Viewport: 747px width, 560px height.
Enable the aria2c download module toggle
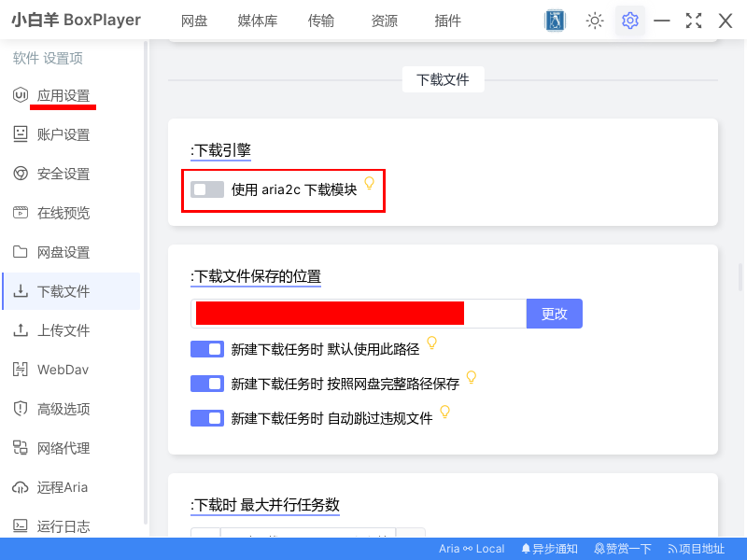[x=205, y=189]
